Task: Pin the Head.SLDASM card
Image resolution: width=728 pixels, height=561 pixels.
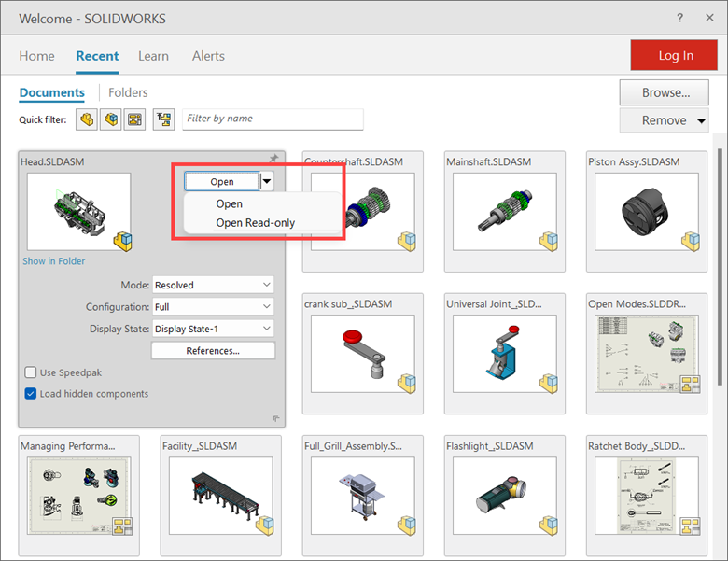Action: pyautogui.click(x=273, y=159)
